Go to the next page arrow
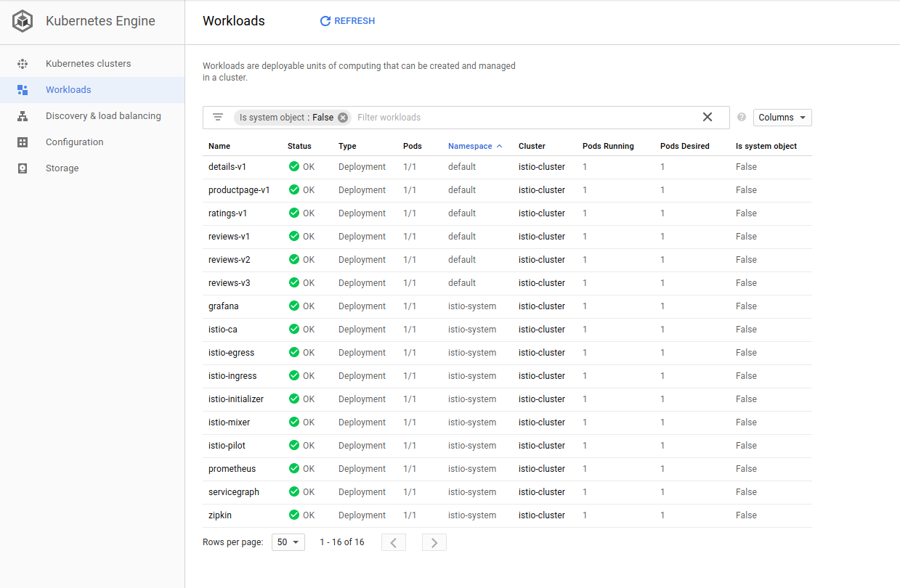 tap(434, 542)
